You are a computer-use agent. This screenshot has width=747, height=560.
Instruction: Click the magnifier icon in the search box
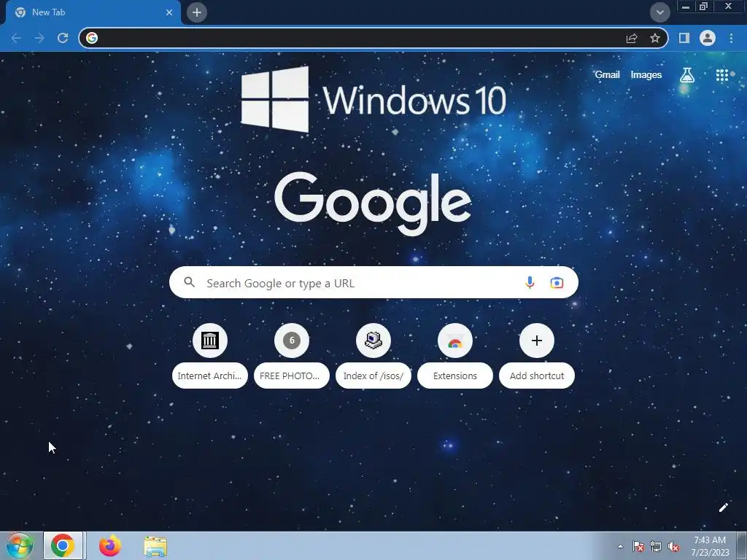(189, 282)
